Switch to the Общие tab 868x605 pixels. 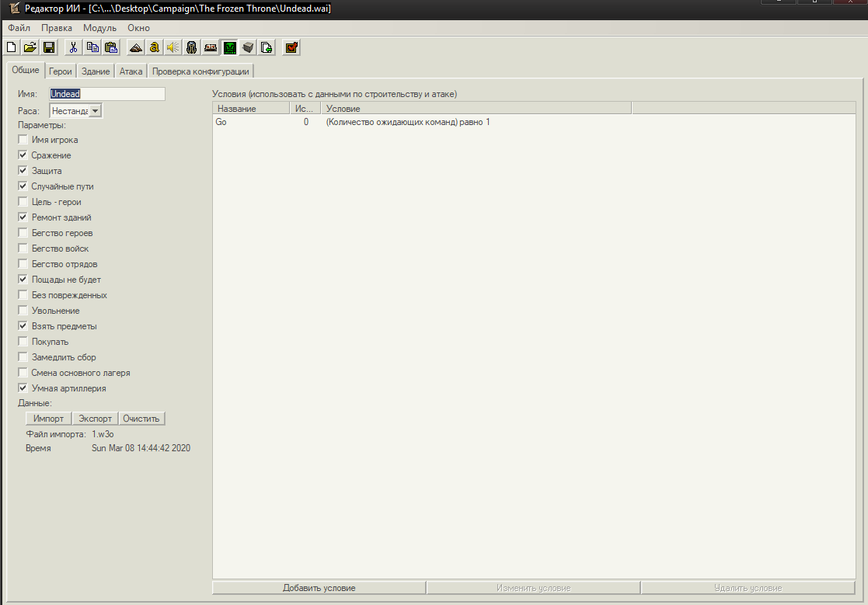[x=26, y=70]
